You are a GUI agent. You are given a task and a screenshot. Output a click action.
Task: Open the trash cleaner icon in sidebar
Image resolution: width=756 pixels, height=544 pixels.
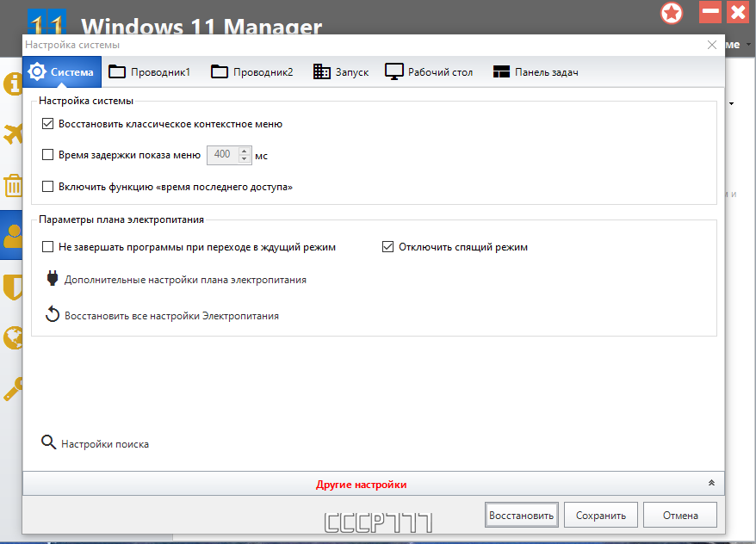click(13, 186)
